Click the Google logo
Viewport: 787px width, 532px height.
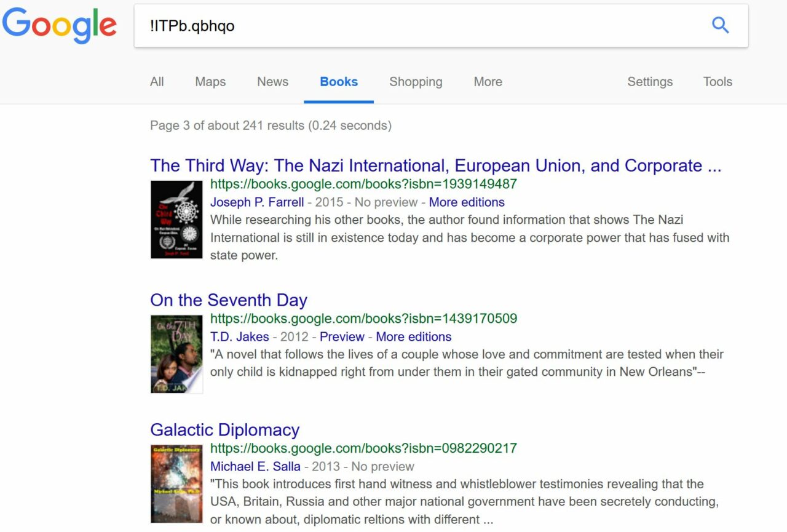(60, 26)
